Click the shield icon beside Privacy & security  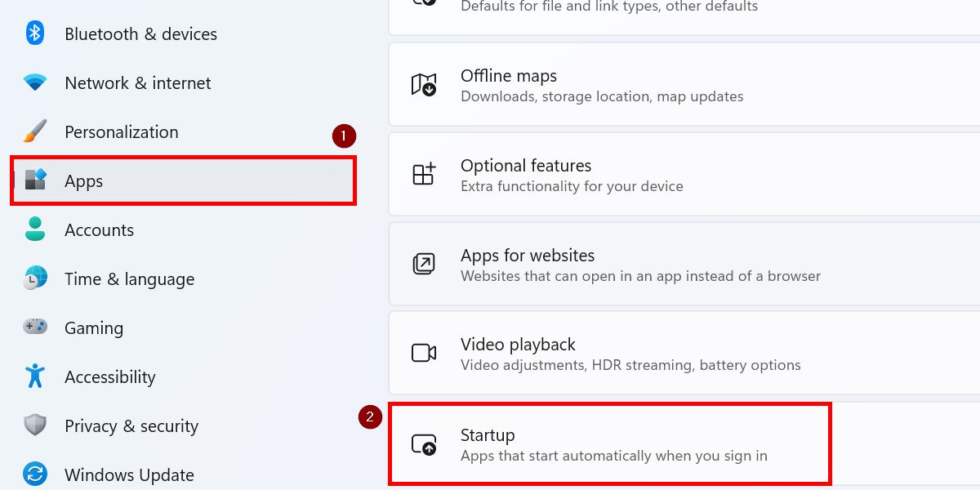[x=34, y=425]
